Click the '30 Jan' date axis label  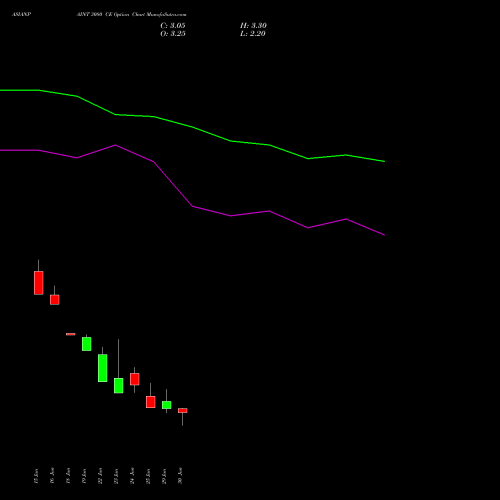[180, 476]
